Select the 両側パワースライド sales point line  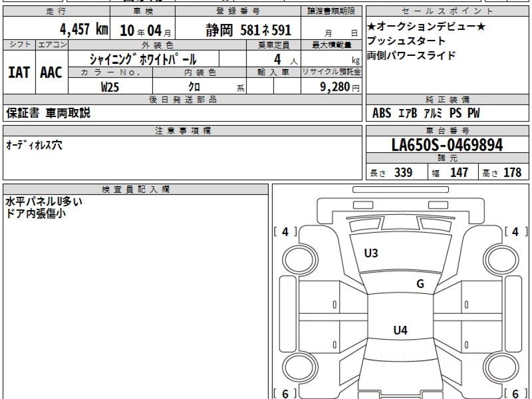[411, 56]
